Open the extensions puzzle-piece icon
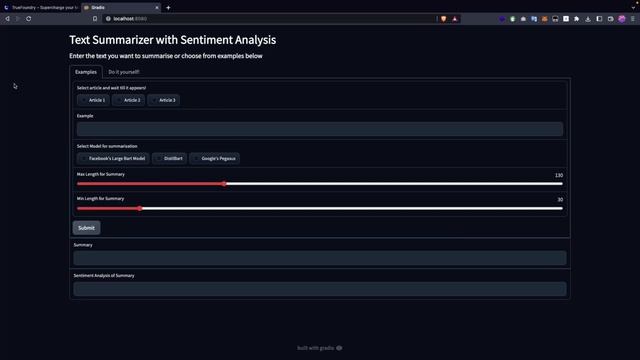Screen dimensions: 640x360 [x=576, y=19]
